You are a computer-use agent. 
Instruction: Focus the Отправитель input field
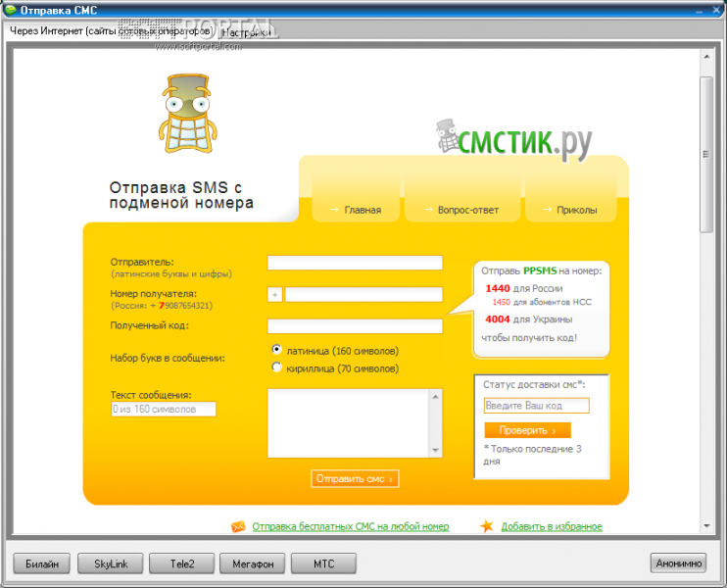coord(355,263)
